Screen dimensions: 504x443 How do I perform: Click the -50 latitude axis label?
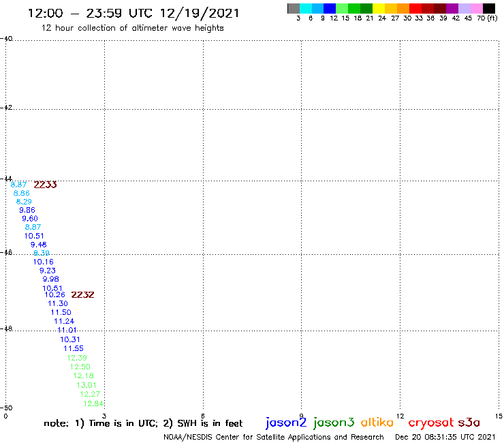[6, 408]
